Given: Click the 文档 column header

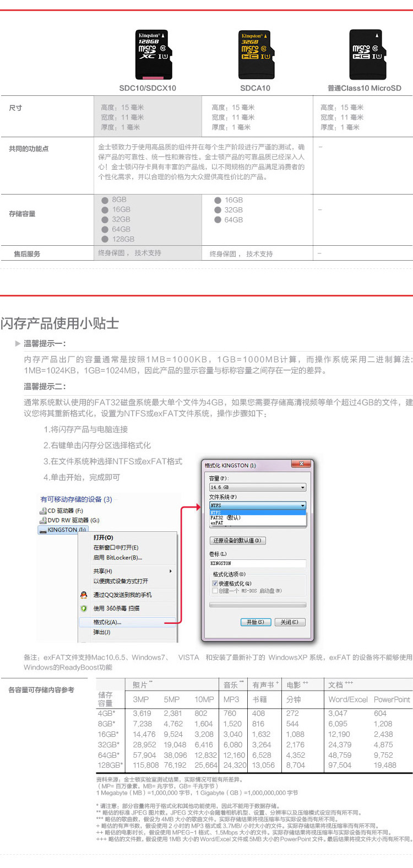Looking at the screenshot, I should [341, 685].
